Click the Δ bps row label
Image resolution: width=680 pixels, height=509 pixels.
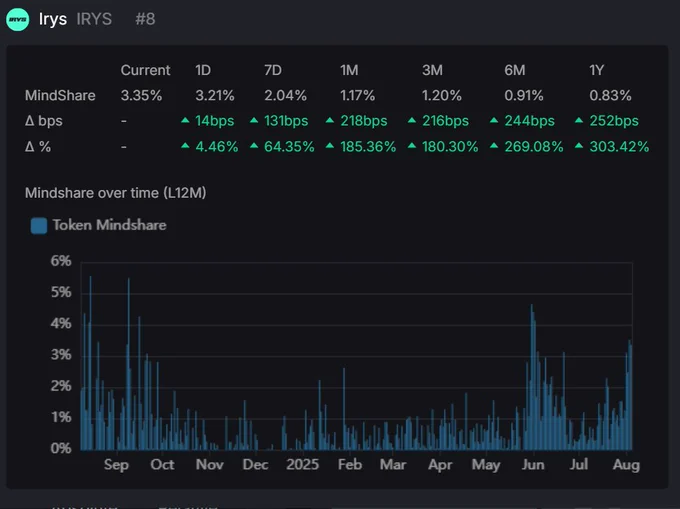(43, 121)
